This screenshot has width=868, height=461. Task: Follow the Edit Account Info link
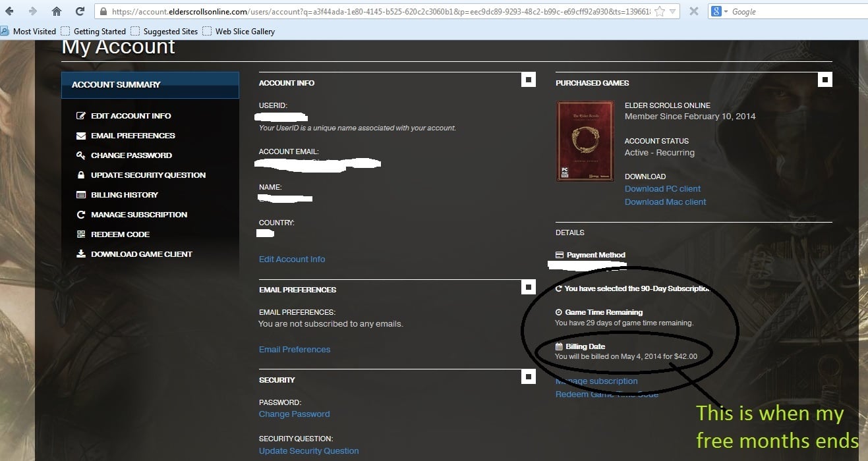point(292,259)
